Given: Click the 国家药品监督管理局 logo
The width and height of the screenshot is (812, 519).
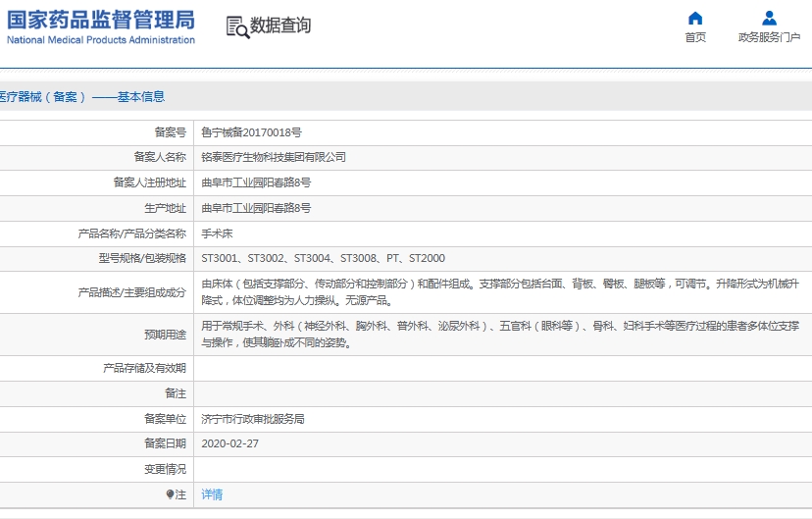Looking at the screenshot, I should [x=101, y=21].
